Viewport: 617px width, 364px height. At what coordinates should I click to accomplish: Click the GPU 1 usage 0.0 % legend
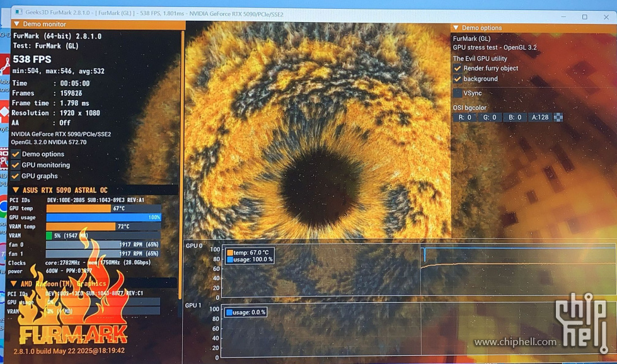point(246,312)
